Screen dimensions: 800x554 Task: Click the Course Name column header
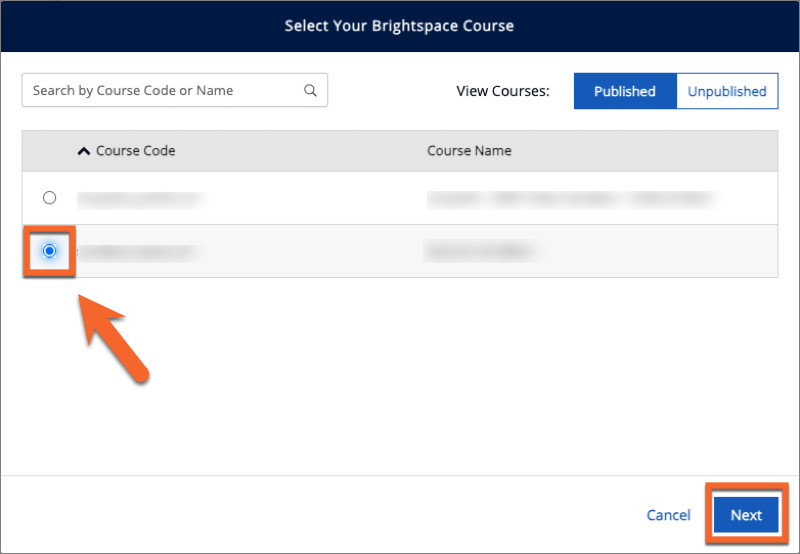(x=469, y=151)
